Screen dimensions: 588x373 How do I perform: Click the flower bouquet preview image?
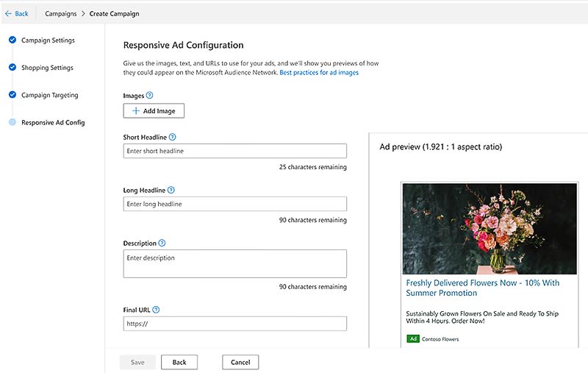[x=490, y=229]
